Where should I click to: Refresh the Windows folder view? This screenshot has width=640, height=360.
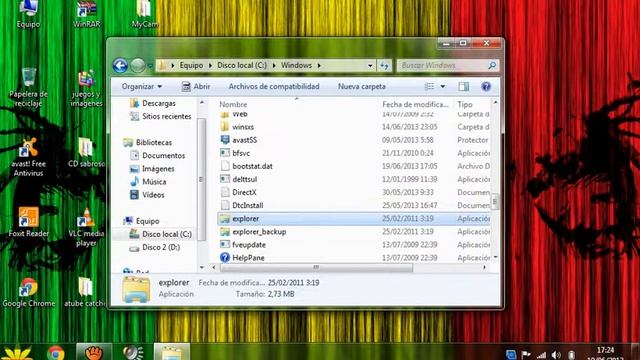tap(384, 65)
